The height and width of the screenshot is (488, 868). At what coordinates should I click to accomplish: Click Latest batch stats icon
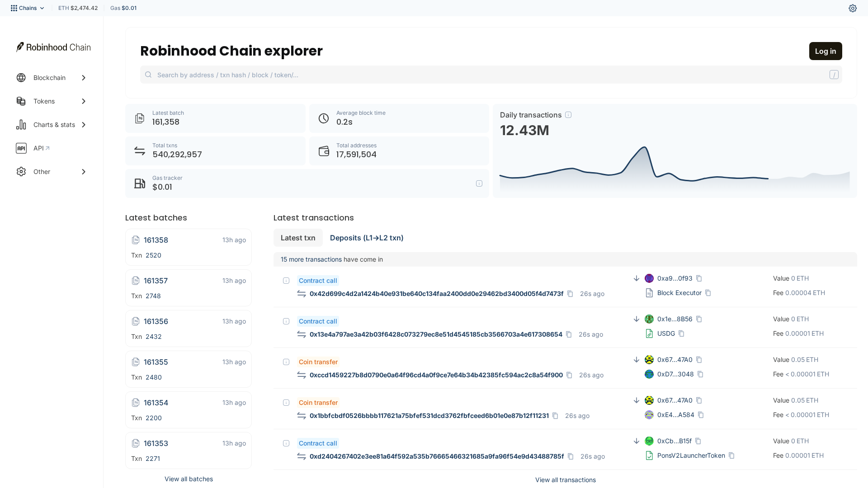(140, 118)
